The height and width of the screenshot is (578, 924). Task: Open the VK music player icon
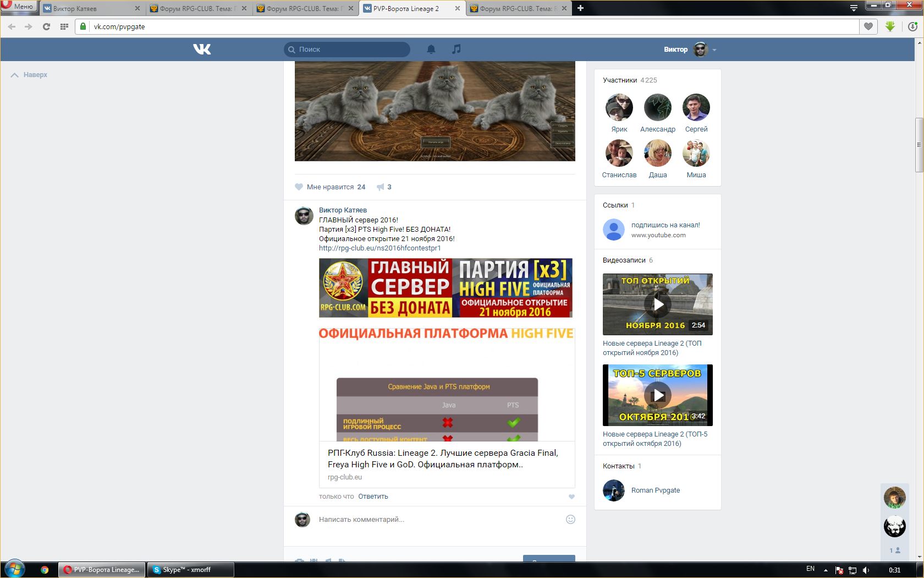point(456,50)
